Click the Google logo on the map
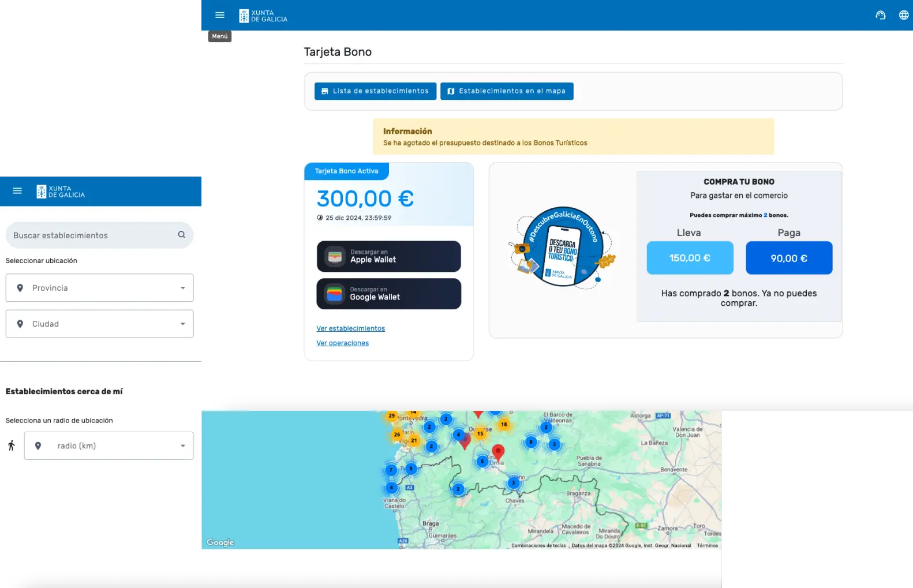Viewport: 913px width, 588px height. click(220, 542)
